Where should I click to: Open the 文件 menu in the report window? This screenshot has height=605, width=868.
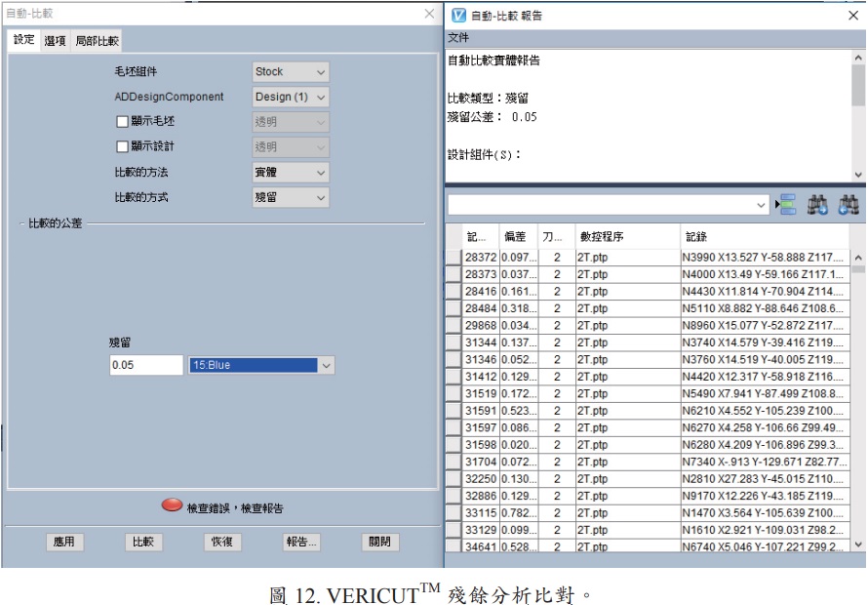[458, 38]
